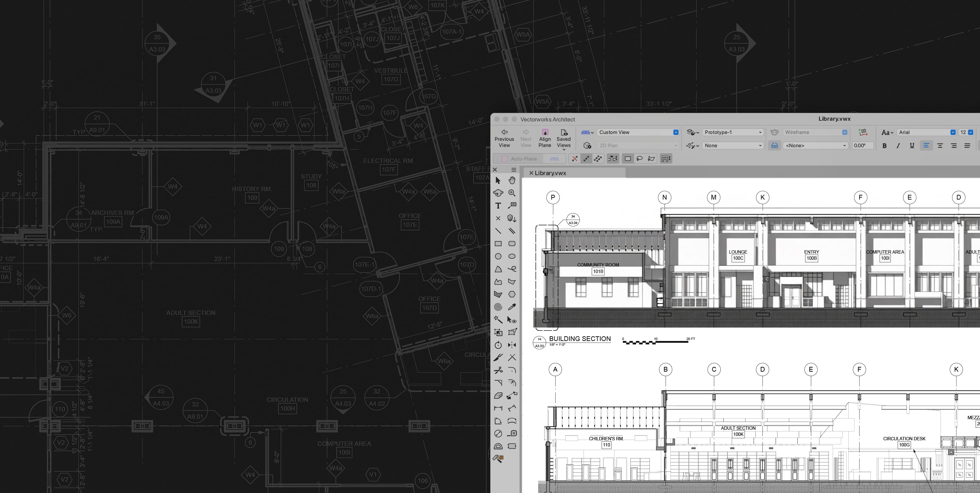Open the Prototype-1 layer dropdown
Image resolution: width=980 pixels, height=493 pixels.
732,132
